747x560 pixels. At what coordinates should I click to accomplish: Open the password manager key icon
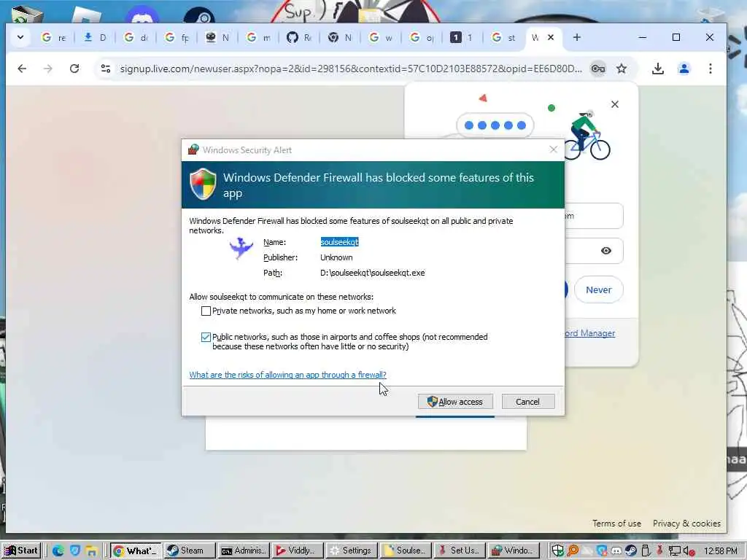click(x=598, y=69)
